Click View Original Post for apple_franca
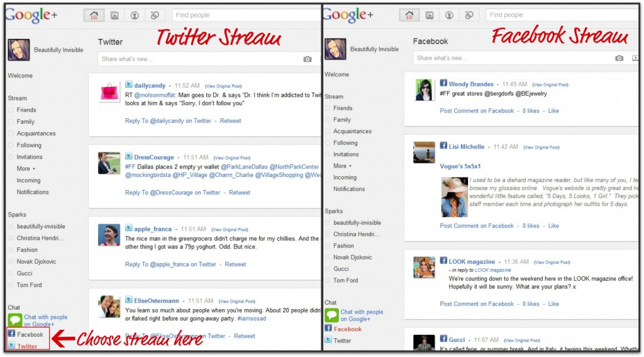Screen dimensions: 644x357 230,229
